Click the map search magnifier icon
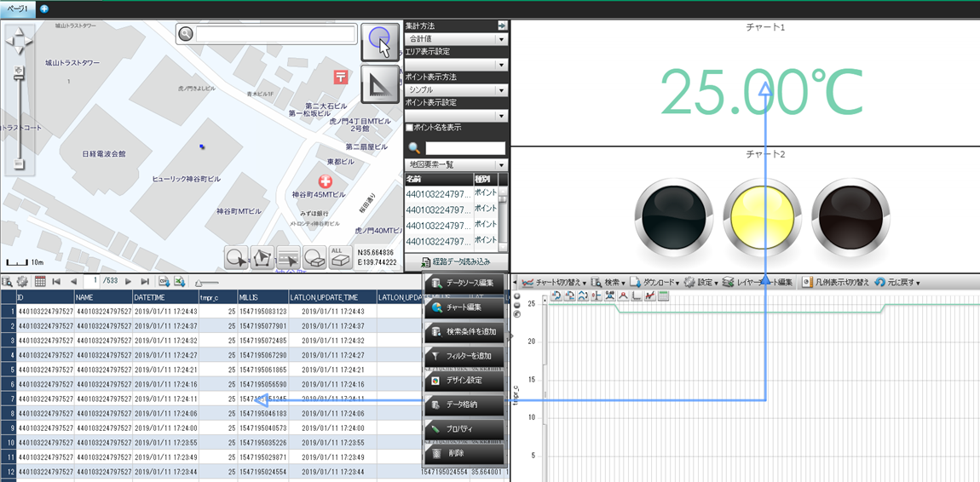The image size is (980, 482). [x=184, y=34]
